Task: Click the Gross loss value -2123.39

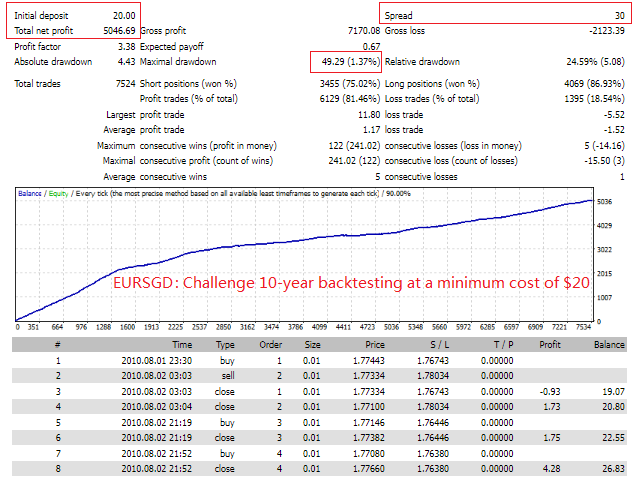Action: click(x=600, y=31)
